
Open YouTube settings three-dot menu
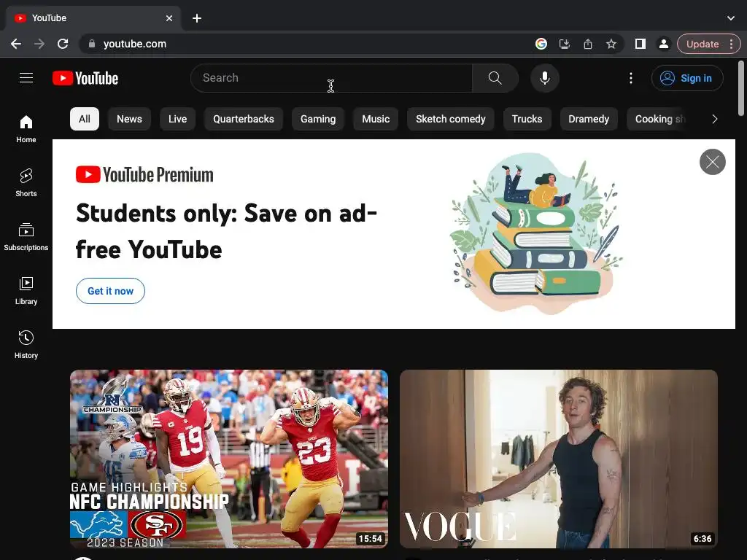coord(631,78)
